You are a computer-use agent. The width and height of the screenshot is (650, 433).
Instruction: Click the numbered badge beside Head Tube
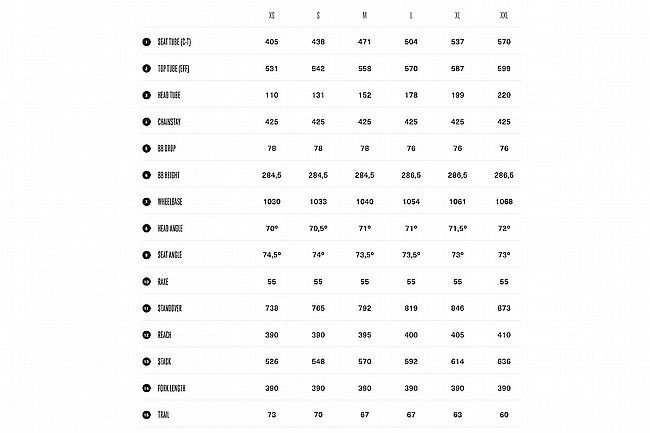pyautogui.click(x=146, y=95)
